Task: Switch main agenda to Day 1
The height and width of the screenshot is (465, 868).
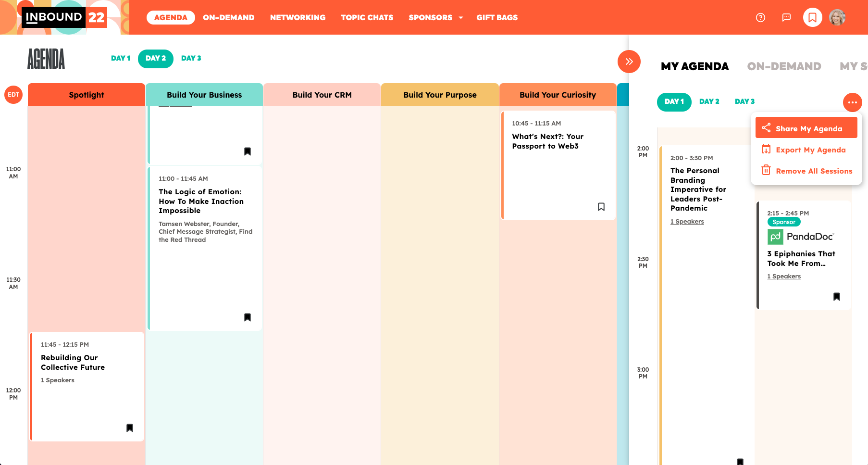Action: tap(121, 58)
